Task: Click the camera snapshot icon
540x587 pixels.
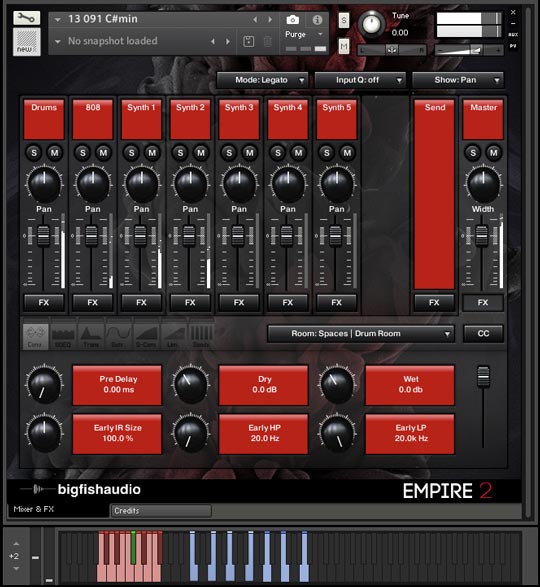Action: click(x=292, y=19)
